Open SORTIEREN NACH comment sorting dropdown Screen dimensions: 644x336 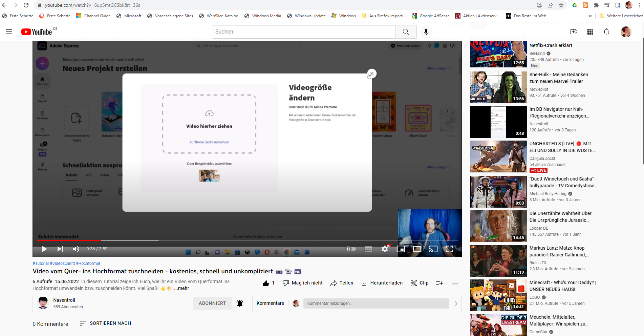click(x=105, y=323)
